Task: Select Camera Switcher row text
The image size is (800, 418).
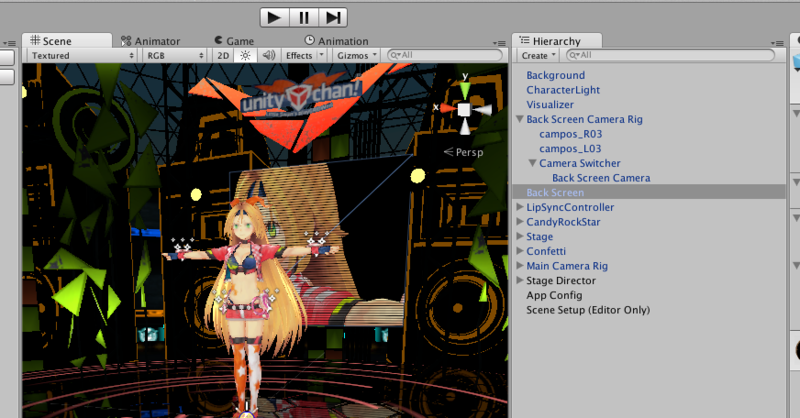Action: click(x=580, y=163)
